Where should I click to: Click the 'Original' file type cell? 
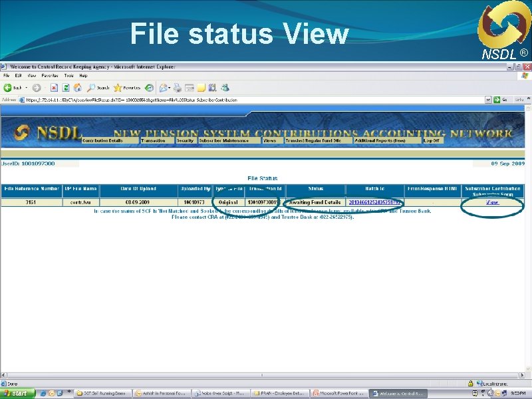228,202
